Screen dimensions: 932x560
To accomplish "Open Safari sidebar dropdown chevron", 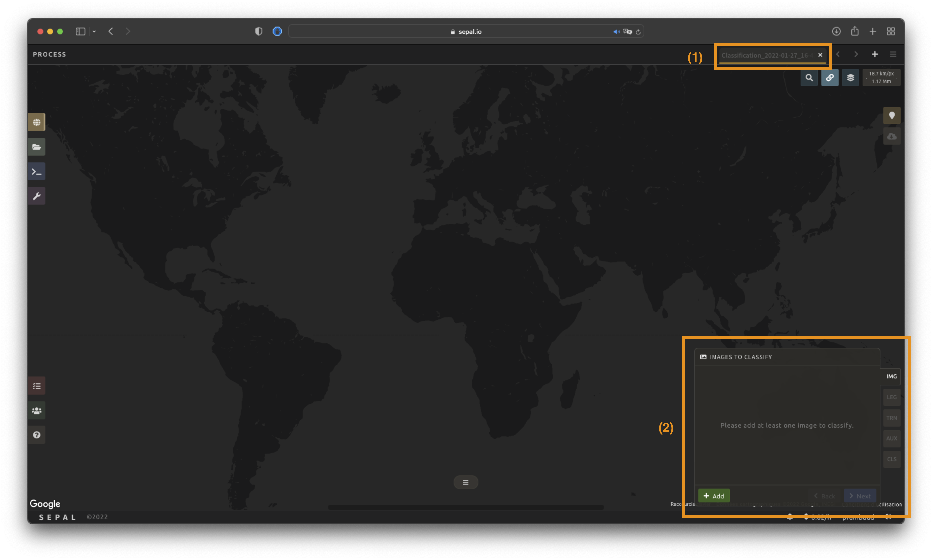I will click(94, 32).
